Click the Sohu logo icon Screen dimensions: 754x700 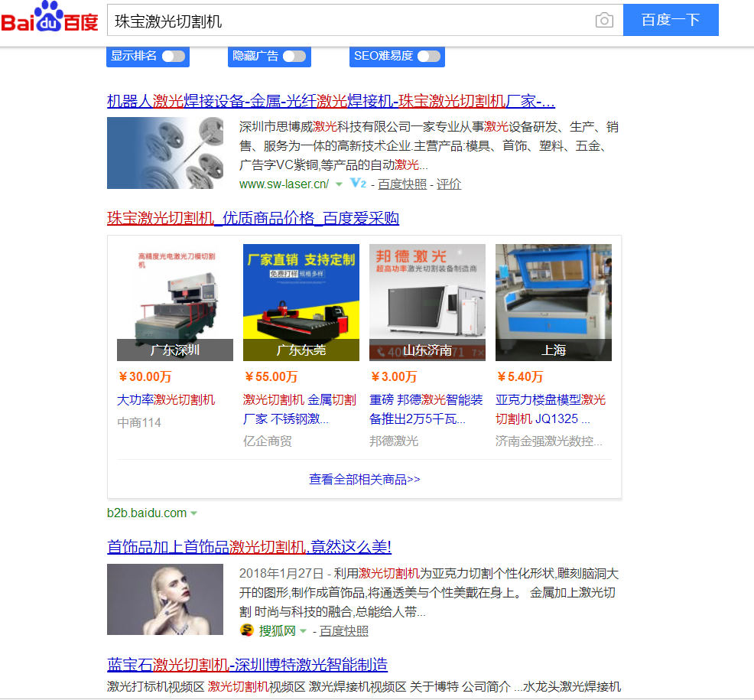[247, 630]
